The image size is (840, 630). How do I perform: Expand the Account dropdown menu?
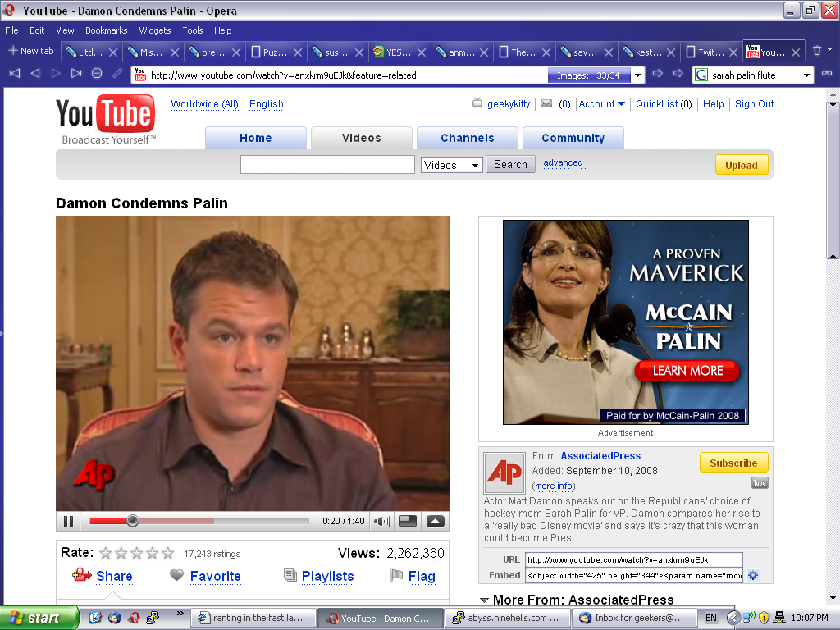pyautogui.click(x=602, y=104)
